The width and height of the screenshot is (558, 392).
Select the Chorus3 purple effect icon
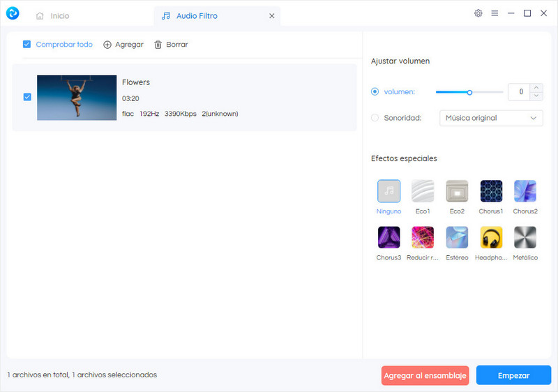(389, 238)
